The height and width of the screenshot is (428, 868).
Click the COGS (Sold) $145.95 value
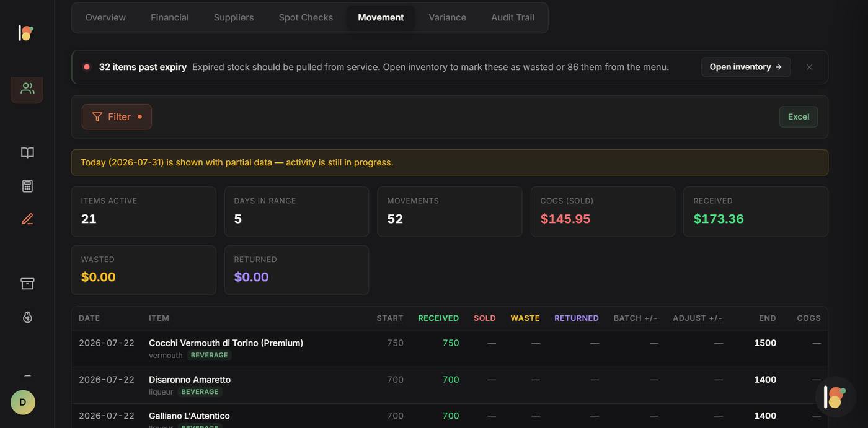point(565,219)
